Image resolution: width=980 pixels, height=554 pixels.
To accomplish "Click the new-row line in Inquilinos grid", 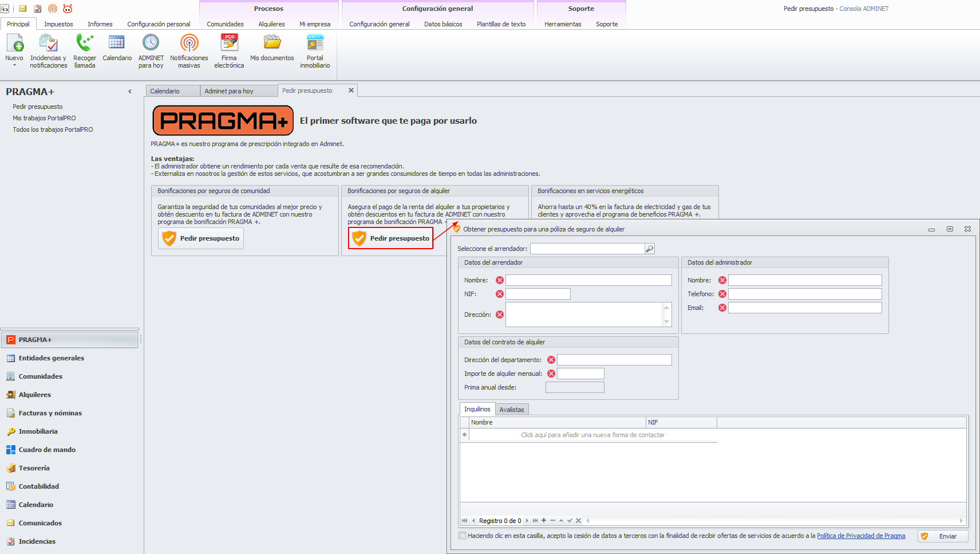I will coord(593,435).
